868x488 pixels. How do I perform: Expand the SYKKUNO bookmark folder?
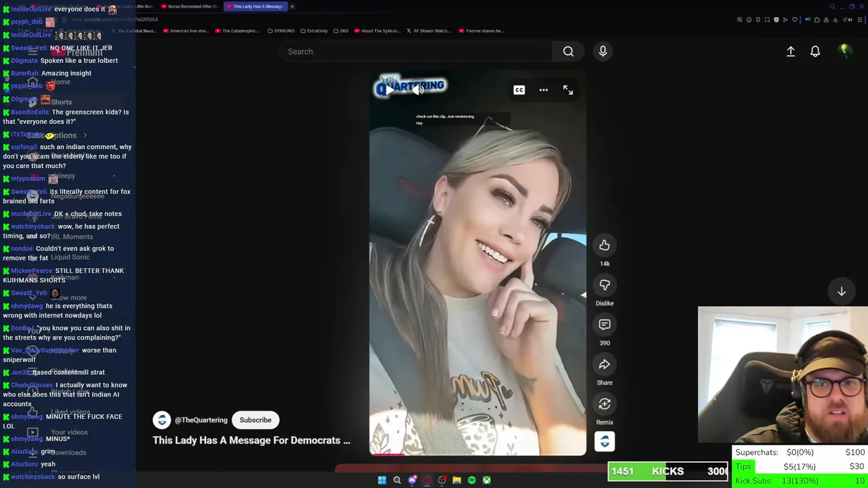pos(281,30)
